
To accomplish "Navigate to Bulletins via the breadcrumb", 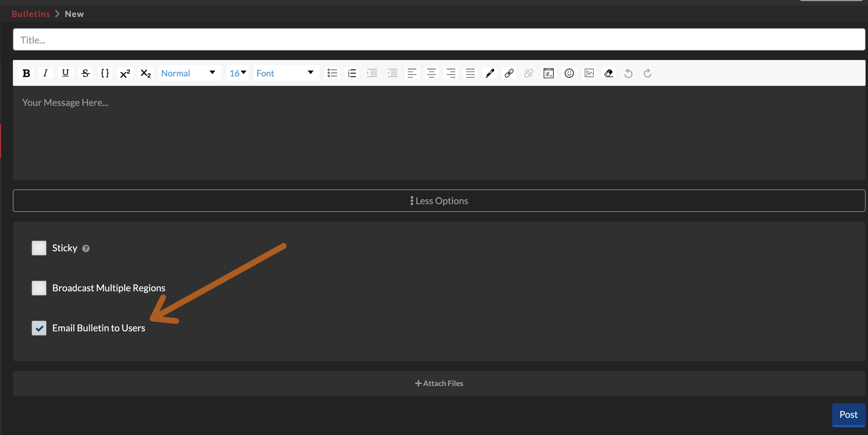I will pos(30,13).
